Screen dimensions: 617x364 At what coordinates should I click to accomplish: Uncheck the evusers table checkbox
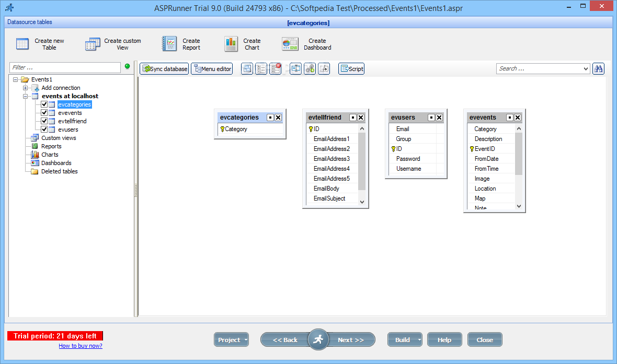(44, 129)
